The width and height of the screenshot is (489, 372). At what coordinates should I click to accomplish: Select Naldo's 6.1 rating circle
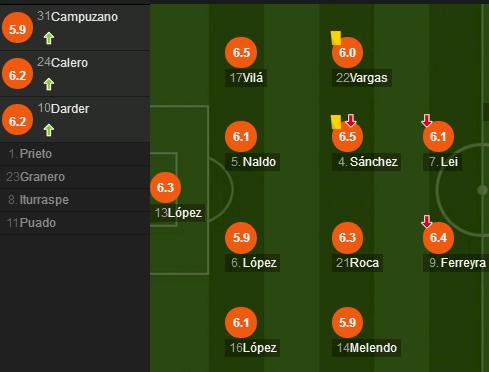(x=241, y=137)
